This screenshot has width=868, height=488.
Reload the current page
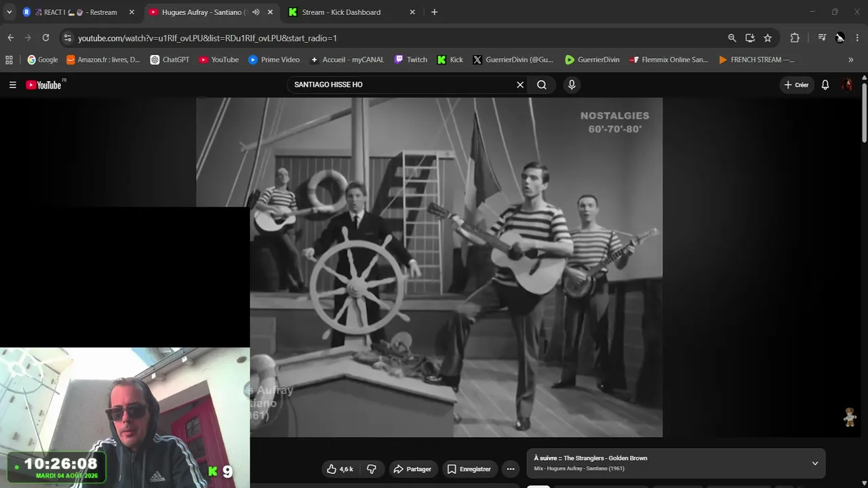pyautogui.click(x=45, y=38)
